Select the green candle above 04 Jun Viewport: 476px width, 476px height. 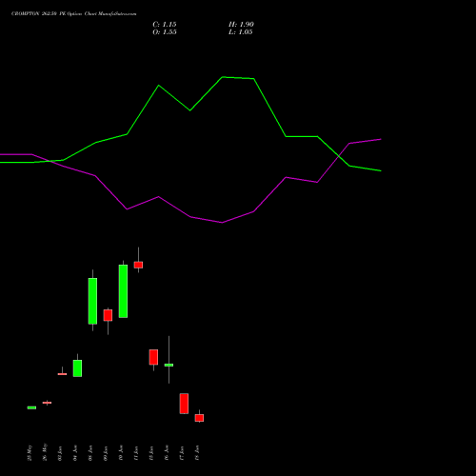pyautogui.click(x=77, y=368)
